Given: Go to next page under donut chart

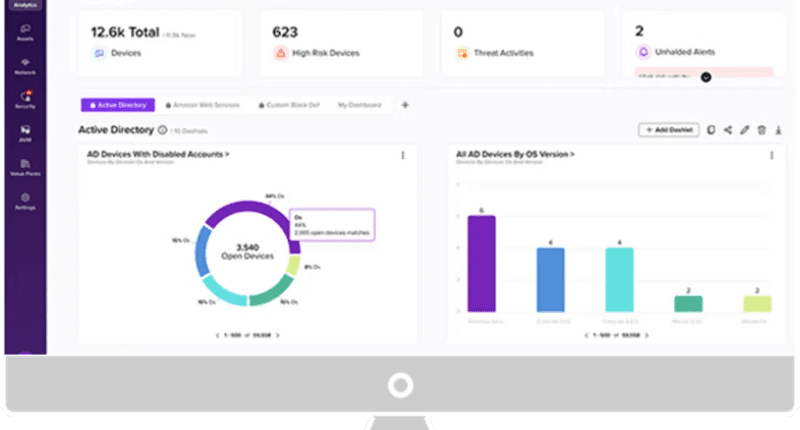Looking at the screenshot, I should tap(278, 335).
